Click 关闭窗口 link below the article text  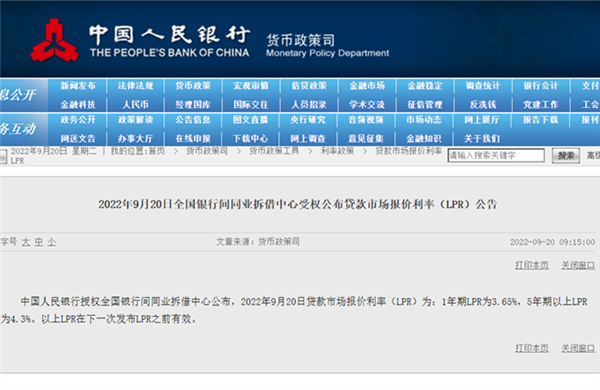[578, 348]
